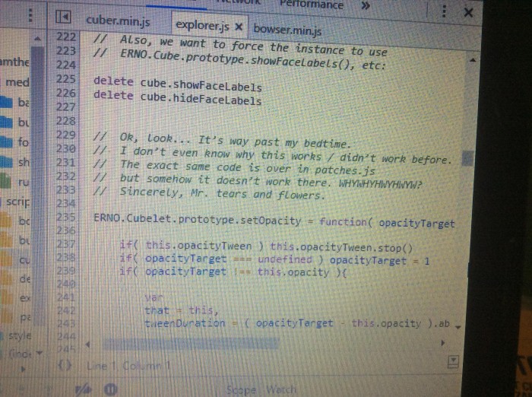Toggle the deactivate breakpoints icon
Viewport: 532px width, 397px height.
[83, 389]
